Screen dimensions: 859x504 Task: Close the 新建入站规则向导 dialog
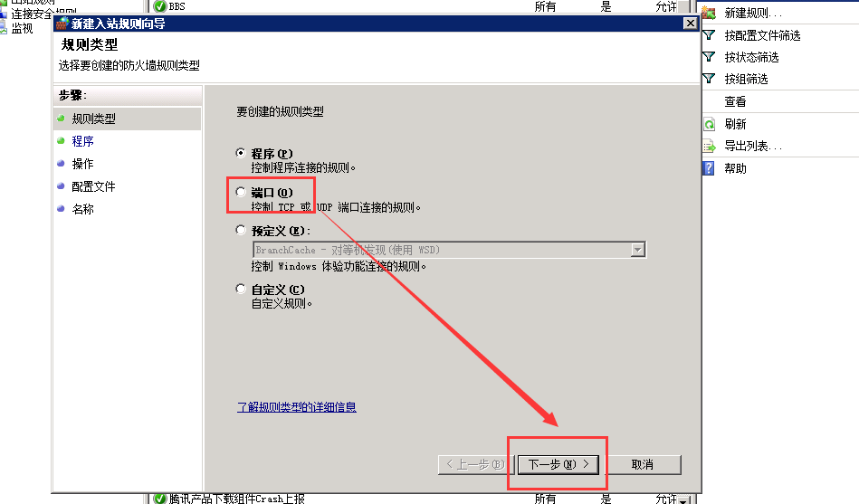[691, 23]
